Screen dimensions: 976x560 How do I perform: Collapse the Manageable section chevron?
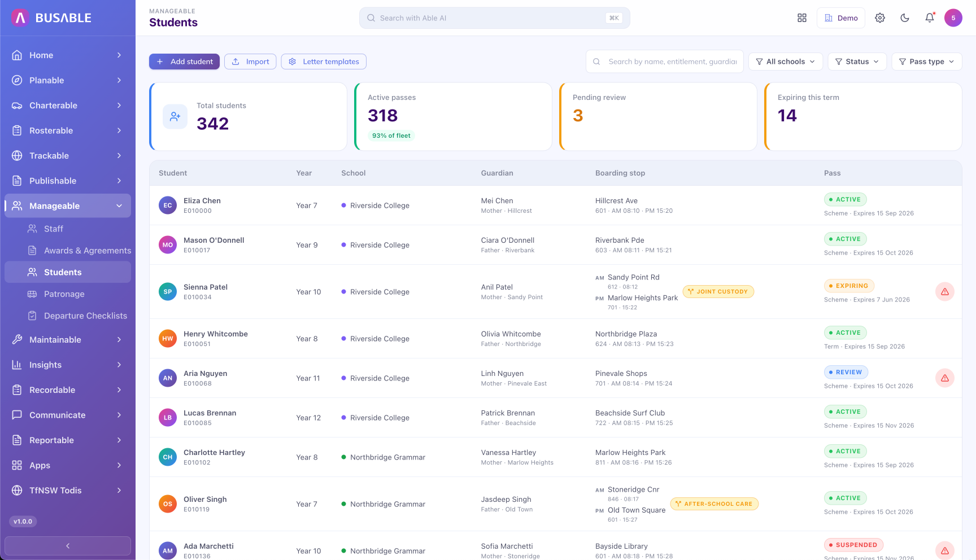tap(119, 206)
